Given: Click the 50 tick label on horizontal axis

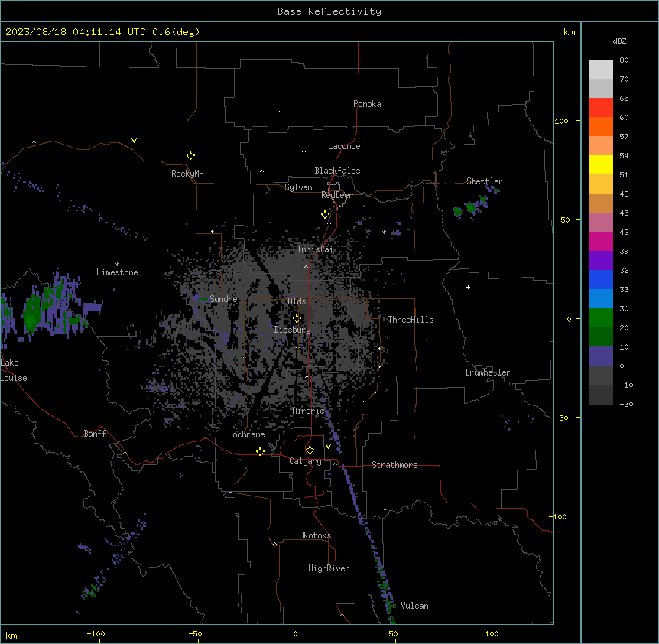Looking at the screenshot, I should pos(393,633).
